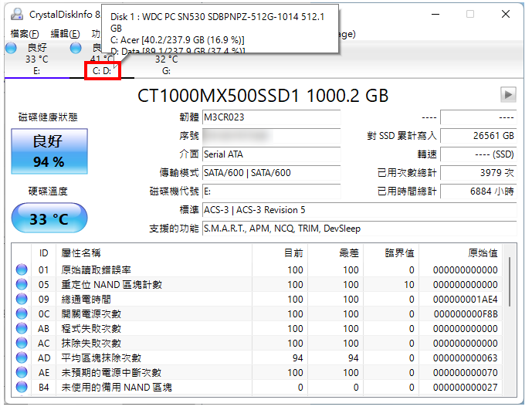Screen dimensions: 532x410
Task: Click the ID column header
Action: 44,253
